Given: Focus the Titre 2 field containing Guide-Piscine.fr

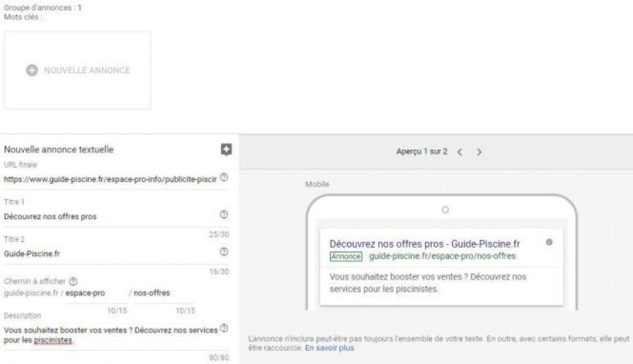Looking at the screenshot, I should coord(110,254).
